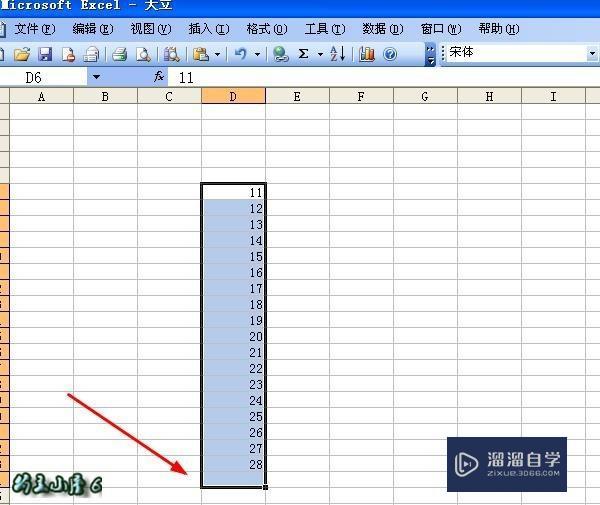600x505 pixels.
Task: Open the 帮助(H) menu
Action: [499, 29]
